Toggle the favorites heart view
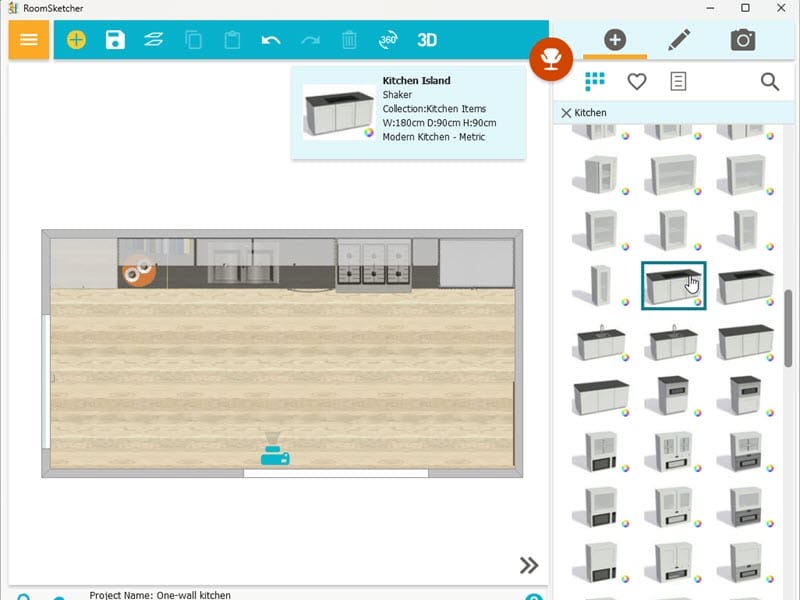Viewport: 800px width, 600px height. tap(637, 82)
